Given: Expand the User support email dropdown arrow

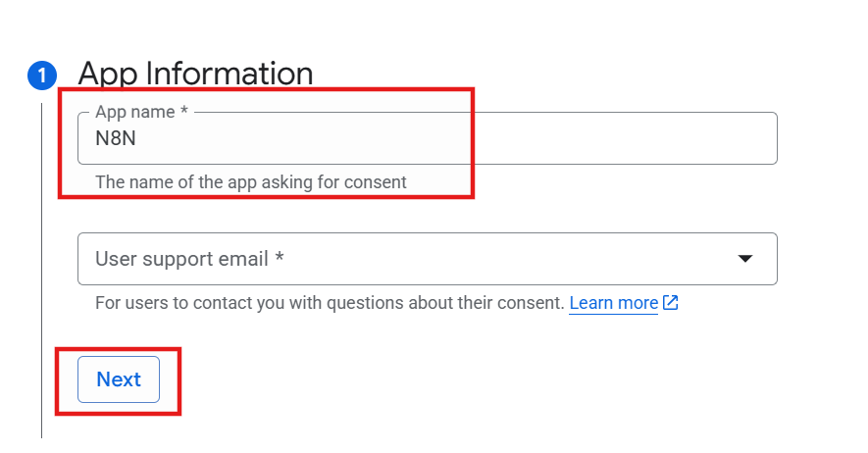Looking at the screenshot, I should pyautogui.click(x=745, y=259).
